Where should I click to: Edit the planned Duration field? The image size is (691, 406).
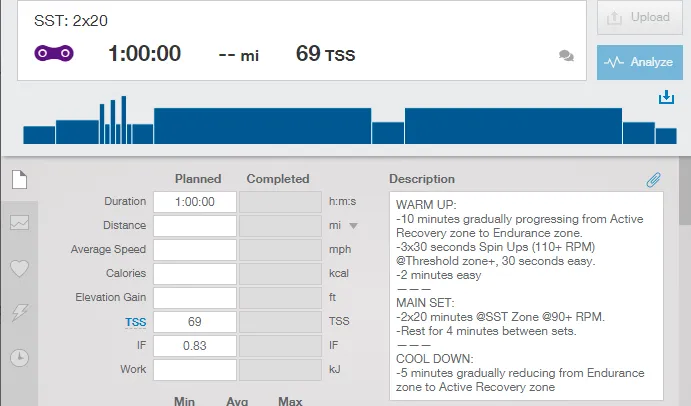195,202
